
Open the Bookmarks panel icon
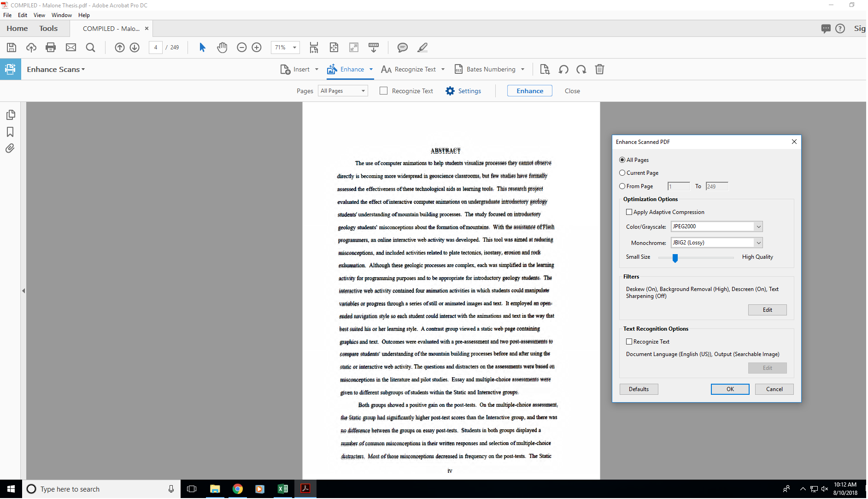(10, 132)
